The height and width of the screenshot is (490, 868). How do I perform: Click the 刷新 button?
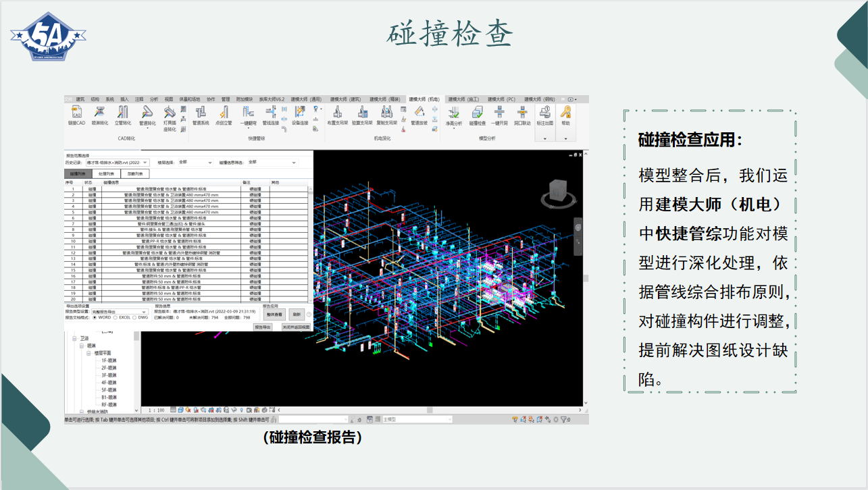pos(296,315)
